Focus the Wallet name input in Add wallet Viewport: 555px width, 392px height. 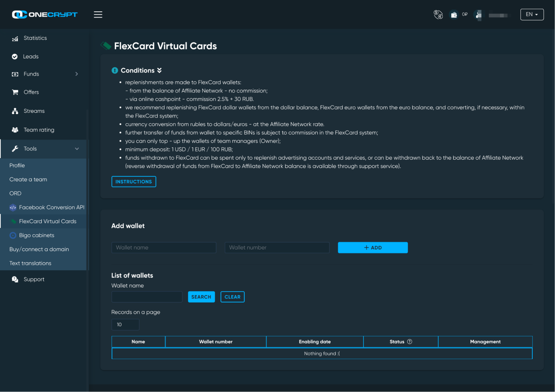click(164, 248)
